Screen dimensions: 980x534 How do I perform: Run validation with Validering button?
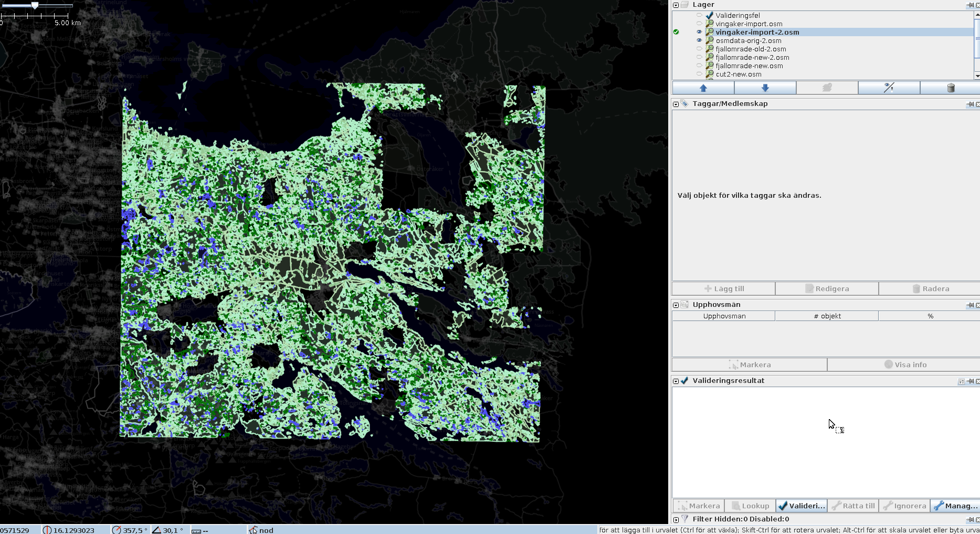[801, 506]
